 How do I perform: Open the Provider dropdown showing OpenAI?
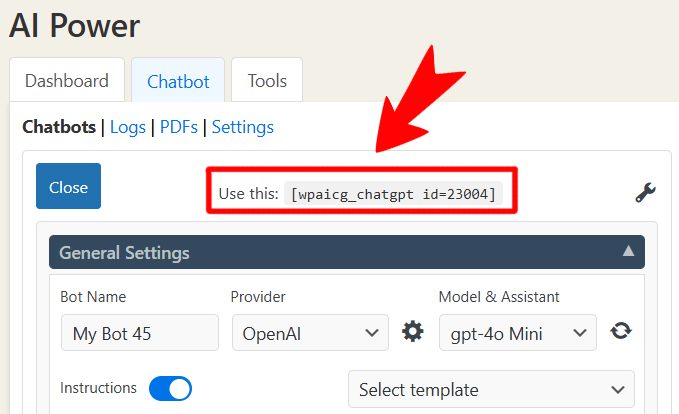(310, 333)
